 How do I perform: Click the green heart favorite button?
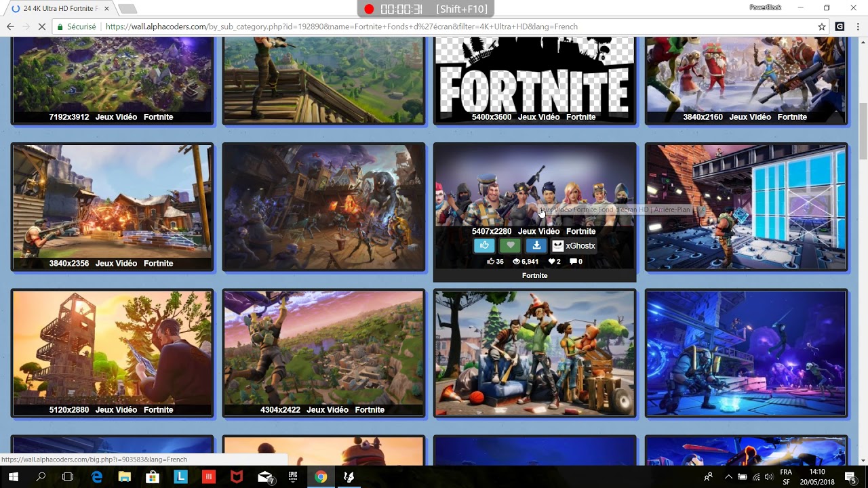[x=510, y=246]
